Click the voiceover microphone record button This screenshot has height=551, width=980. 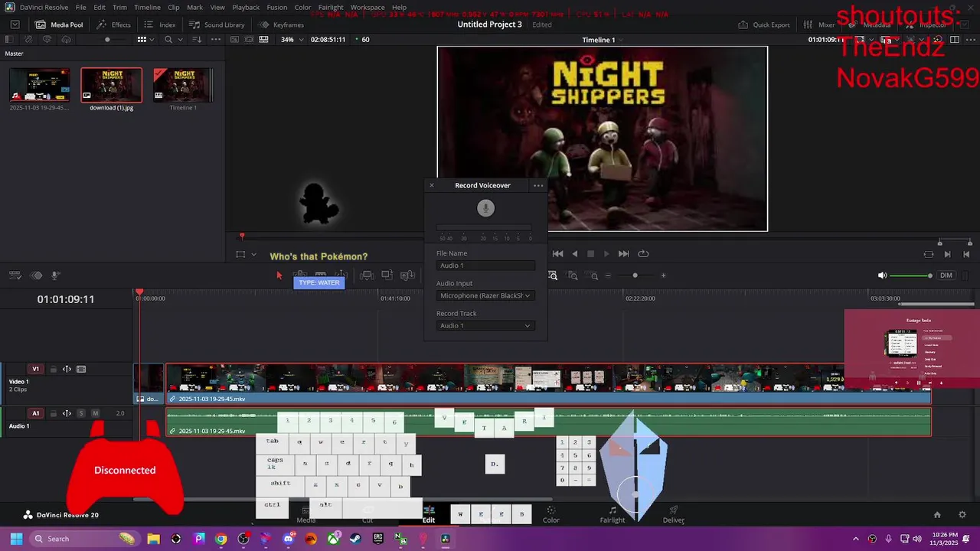485,208
